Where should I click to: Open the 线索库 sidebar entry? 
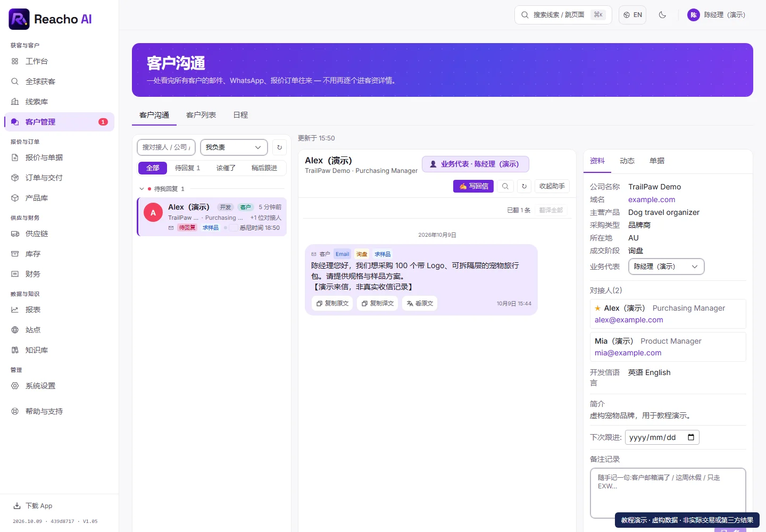click(59, 102)
